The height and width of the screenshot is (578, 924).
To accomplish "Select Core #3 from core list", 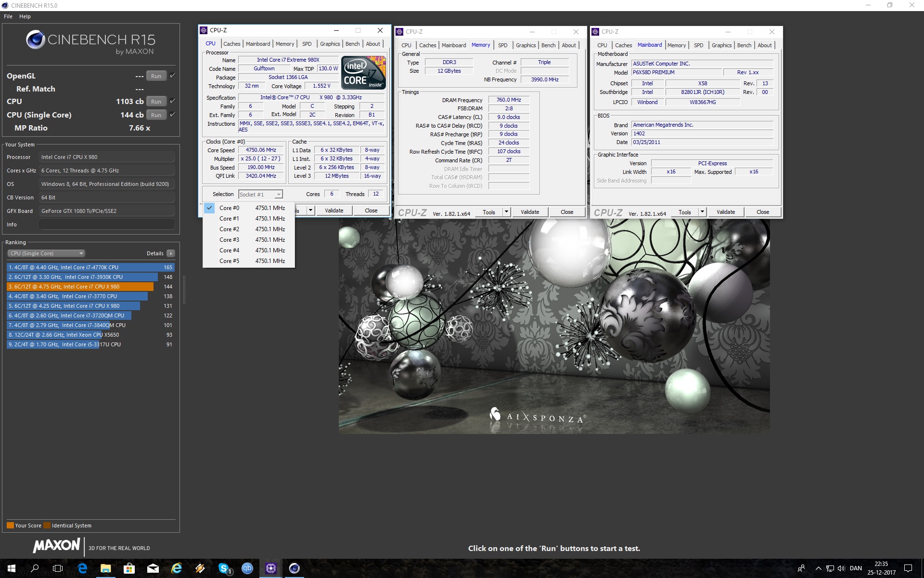I will click(x=249, y=240).
